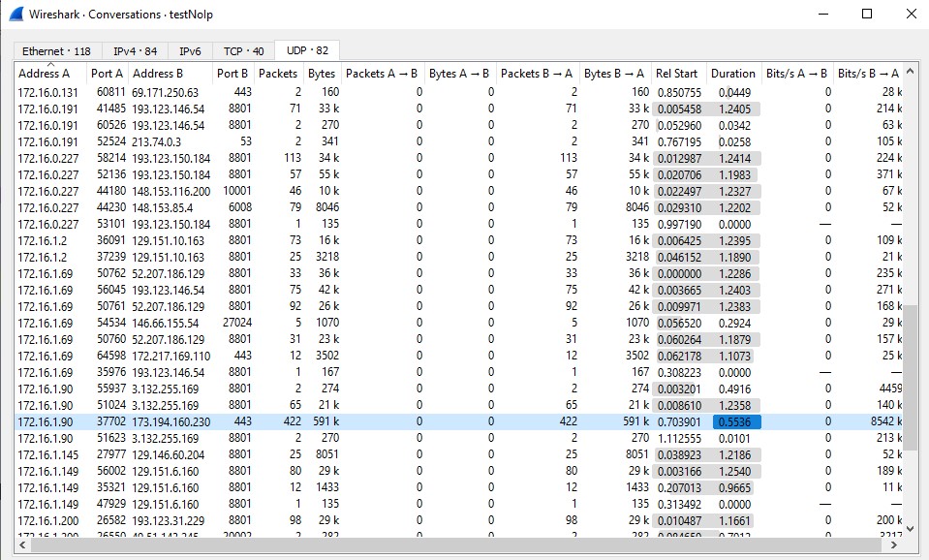The height and width of the screenshot is (560, 929).
Task: Select the 213.74.0.3 address cell
Action: [x=156, y=142]
